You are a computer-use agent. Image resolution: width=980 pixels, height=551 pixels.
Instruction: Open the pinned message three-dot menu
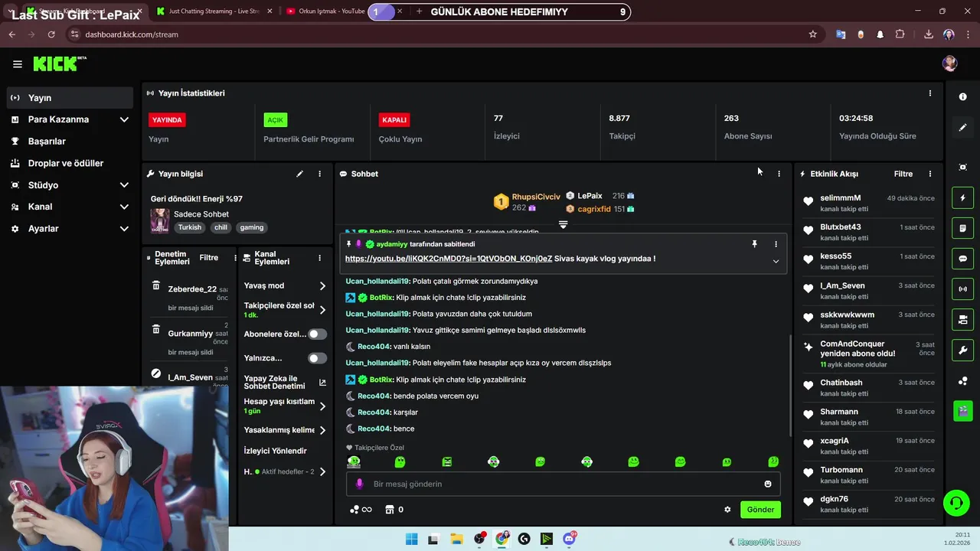click(x=776, y=244)
